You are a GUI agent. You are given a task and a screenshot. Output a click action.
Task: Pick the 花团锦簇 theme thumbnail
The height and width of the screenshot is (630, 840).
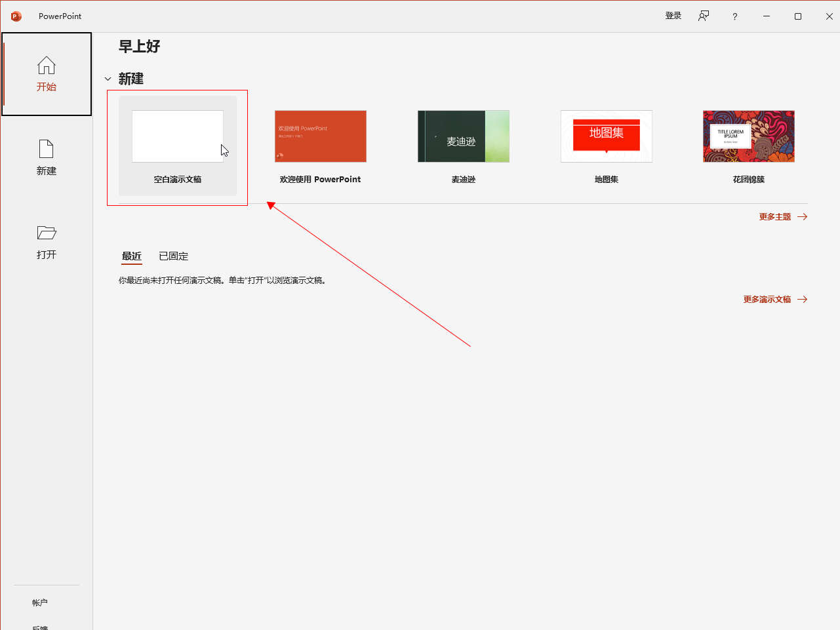click(749, 137)
